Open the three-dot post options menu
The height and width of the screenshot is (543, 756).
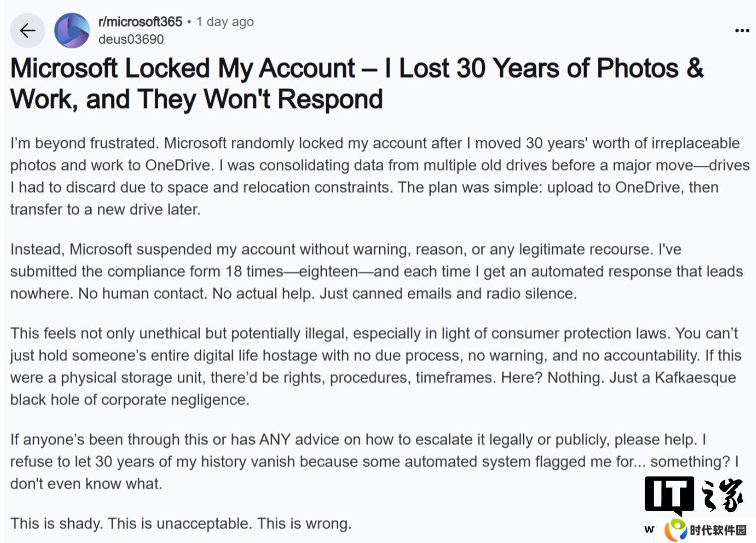pyautogui.click(x=741, y=31)
